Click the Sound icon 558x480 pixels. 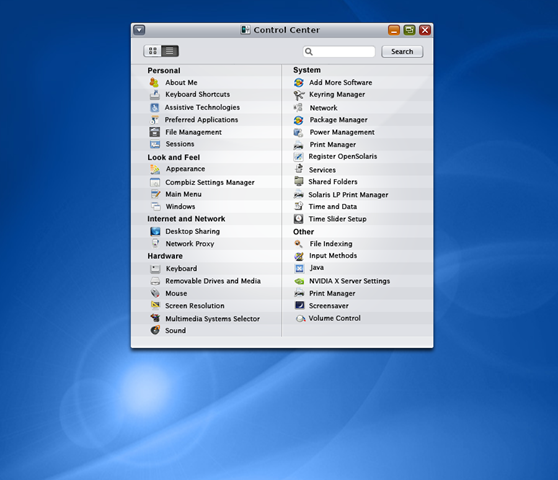[155, 330]
